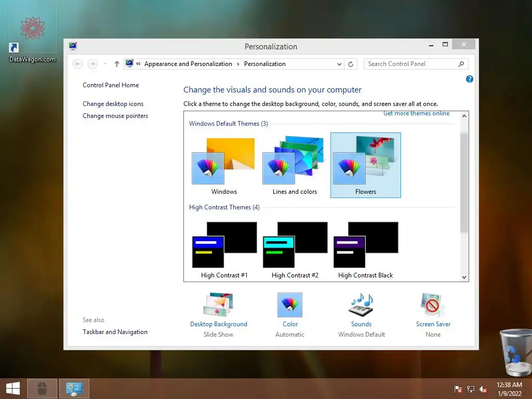This screenshot has height=399, width=532.
Task: Open recent locations dropdown arrow
Action: [105, 64]
